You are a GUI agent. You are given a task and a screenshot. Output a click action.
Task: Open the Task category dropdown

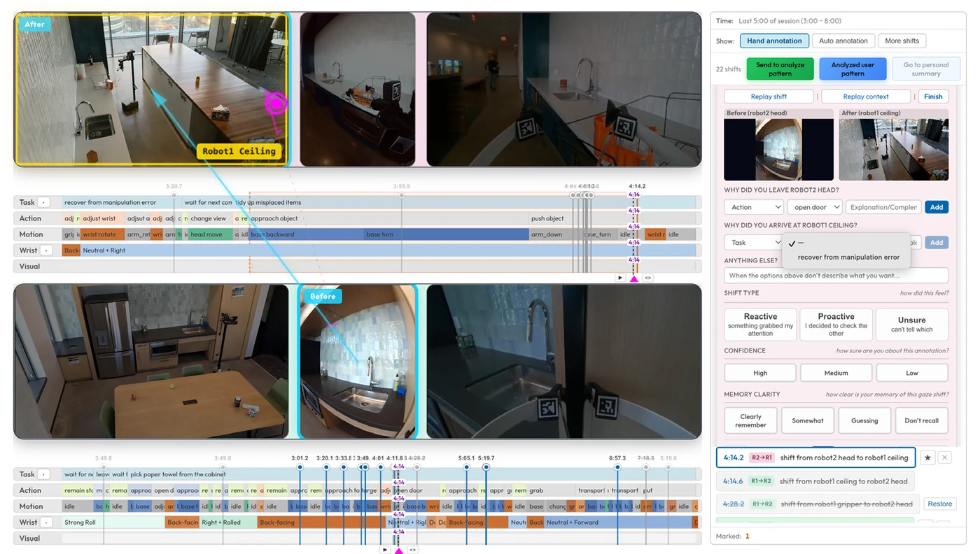(753, 243)
